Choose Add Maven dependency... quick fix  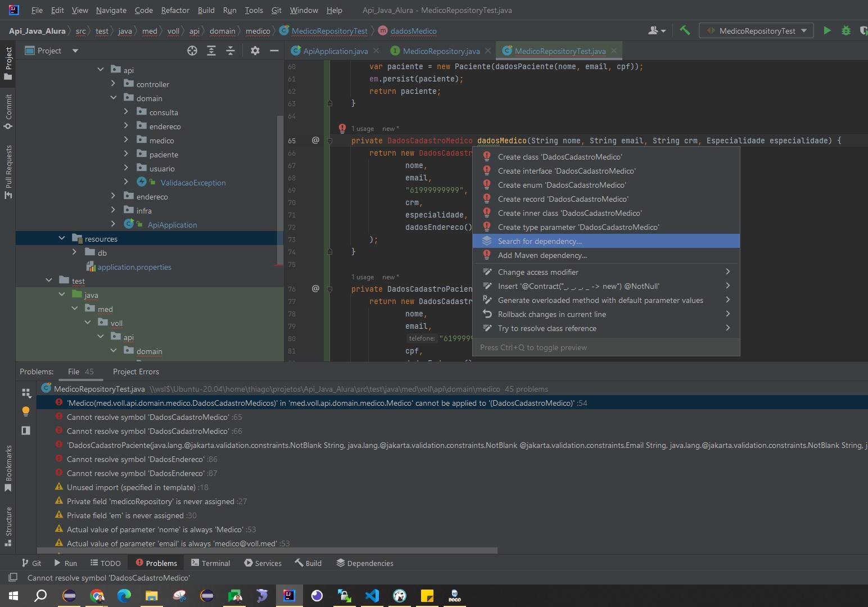tap(606, 255)
